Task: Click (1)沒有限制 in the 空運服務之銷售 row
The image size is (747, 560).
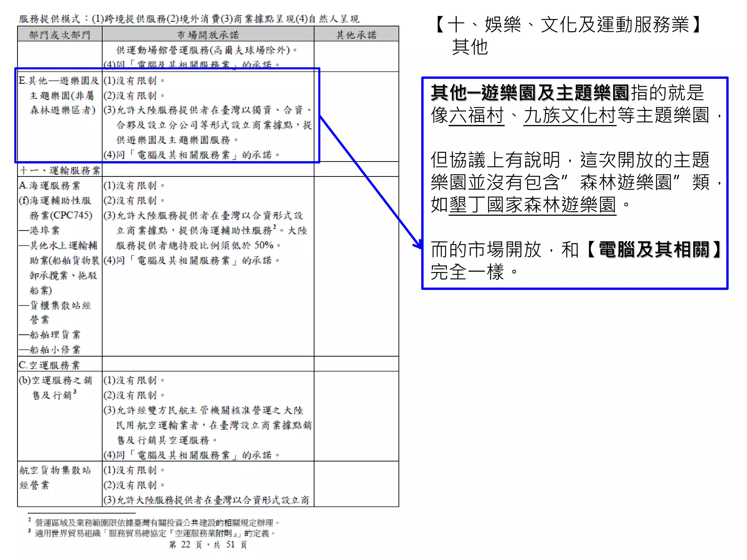Action: pos(134,380)
